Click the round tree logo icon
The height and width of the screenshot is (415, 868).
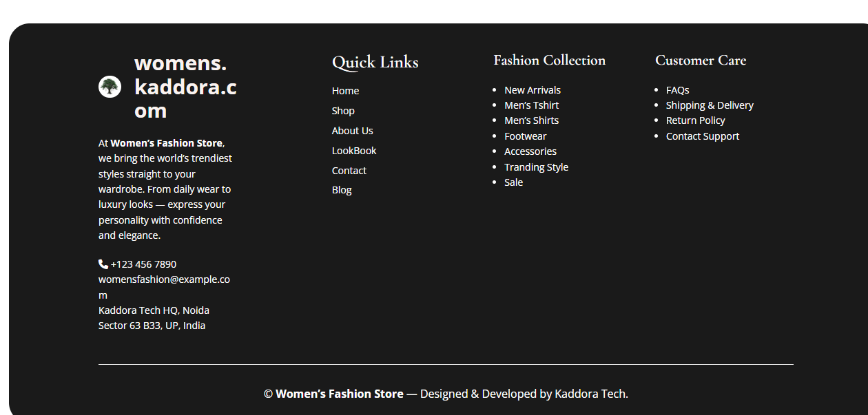pos(110,87)
